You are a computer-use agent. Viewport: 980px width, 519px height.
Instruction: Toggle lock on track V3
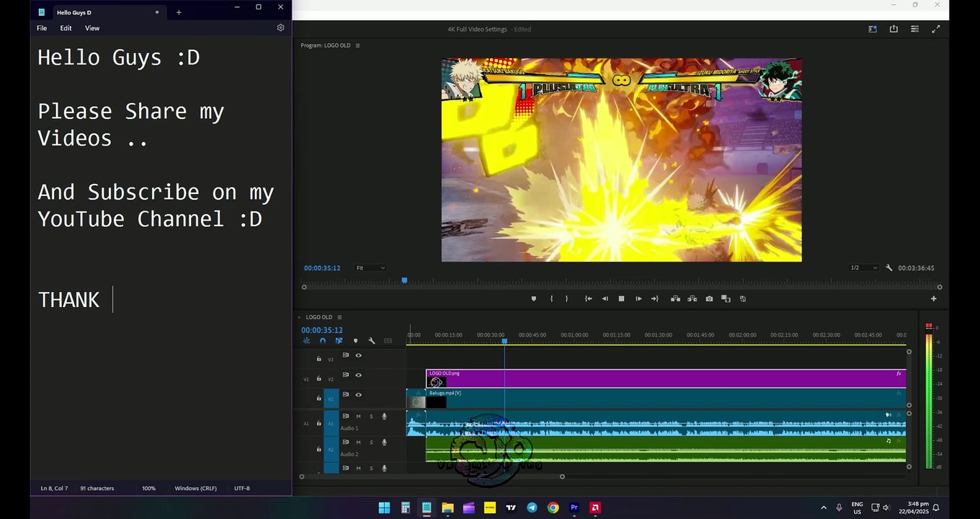[x=318, y=358]
